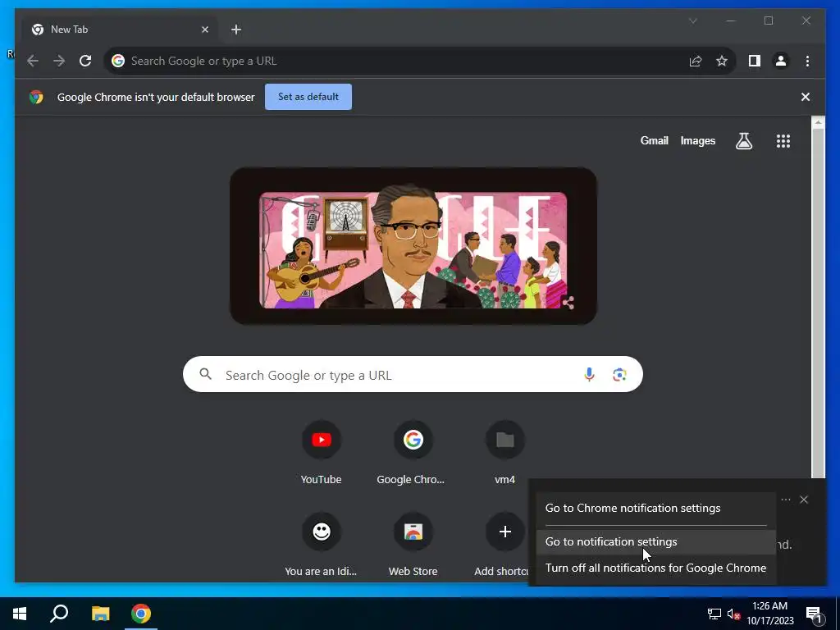Close the New Tab tab

click(204, 30)
